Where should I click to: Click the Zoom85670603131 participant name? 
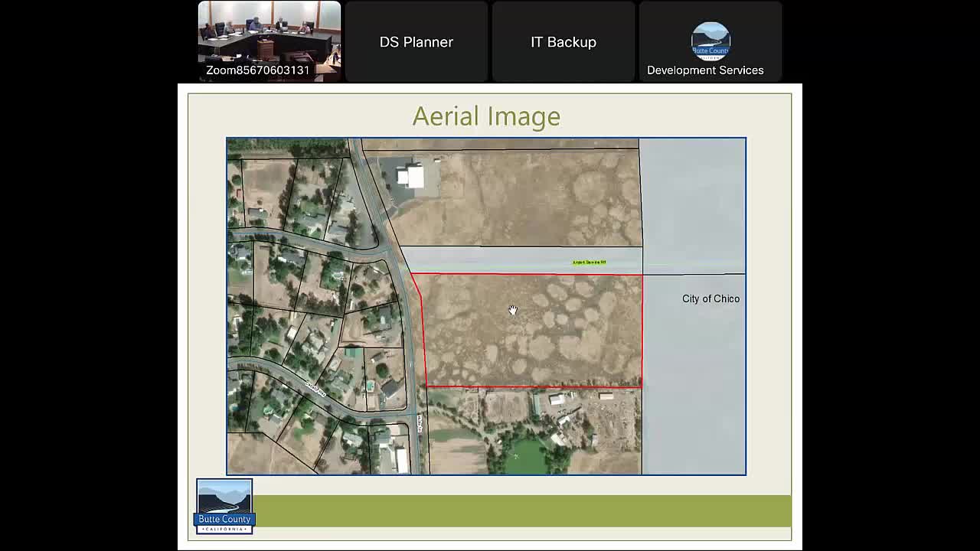click(x=257, y=70)
